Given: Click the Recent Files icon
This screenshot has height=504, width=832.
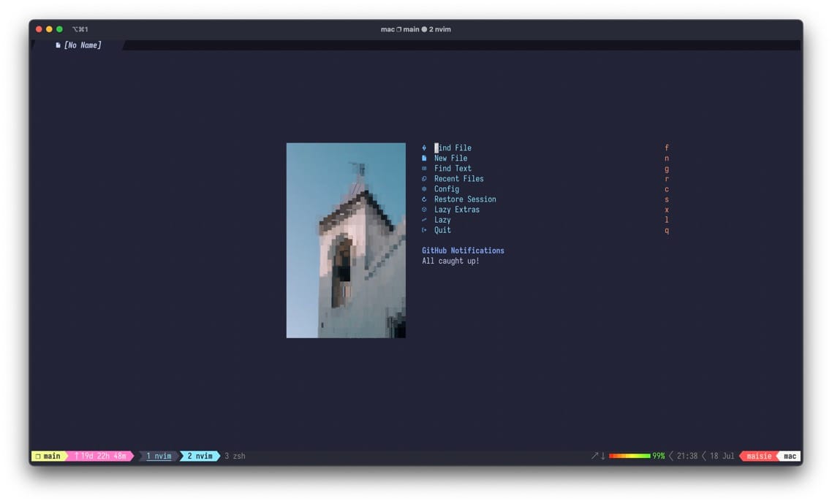Looking at the screenshot, I should pyautogui.click(x=424, y=179).
